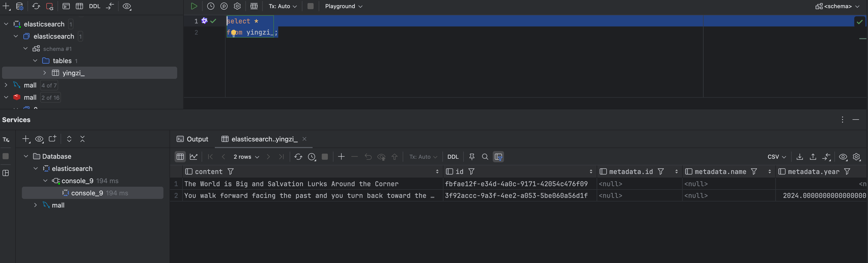Open the Tx: Auto dropdown in editor toolbar
This screenshot has height=263, width=868.
282,6
